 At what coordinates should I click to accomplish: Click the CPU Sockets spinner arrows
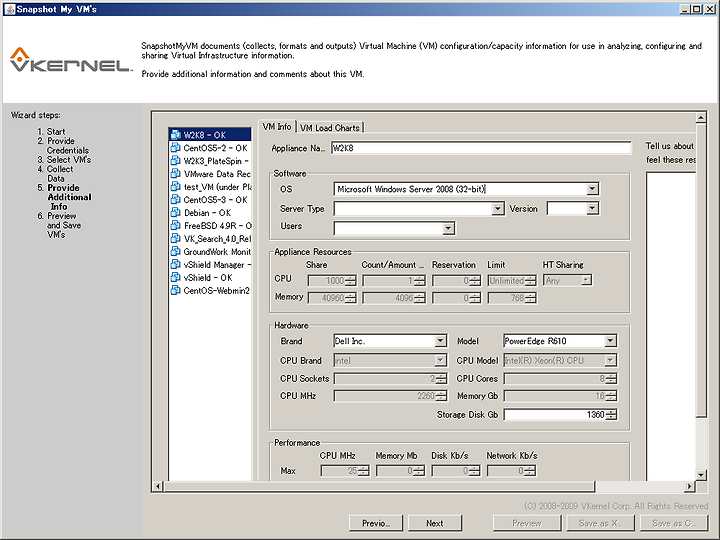click(441, 379)
